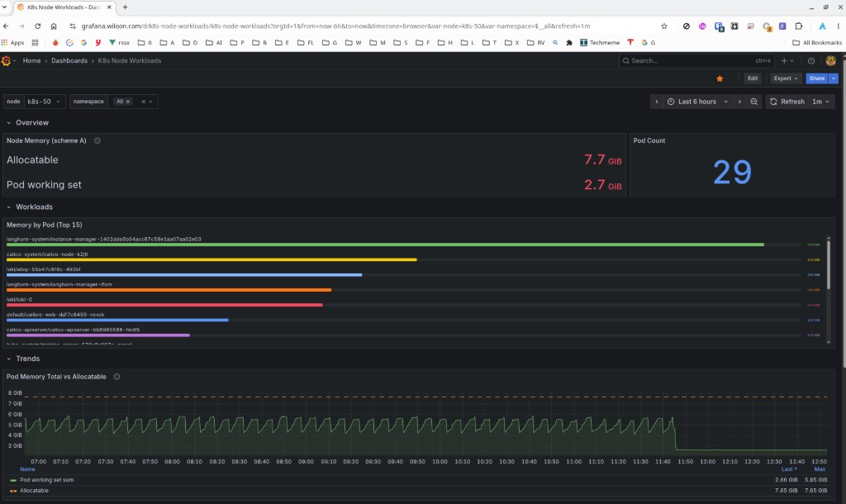Image resolution: width=846 pixels, height=504 pixels.
Task: Click the black blocked-circle extension icon
Action: [x=686, y=26]
